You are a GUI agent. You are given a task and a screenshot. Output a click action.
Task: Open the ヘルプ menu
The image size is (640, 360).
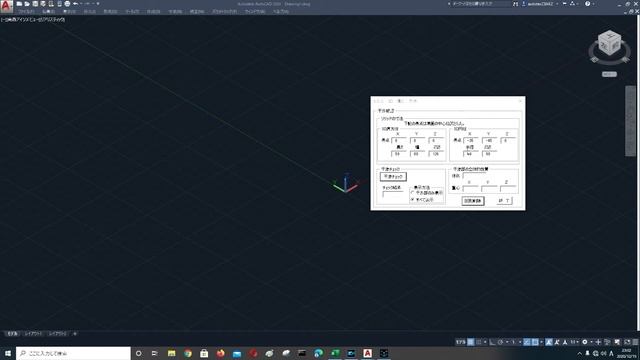point(281,11)
